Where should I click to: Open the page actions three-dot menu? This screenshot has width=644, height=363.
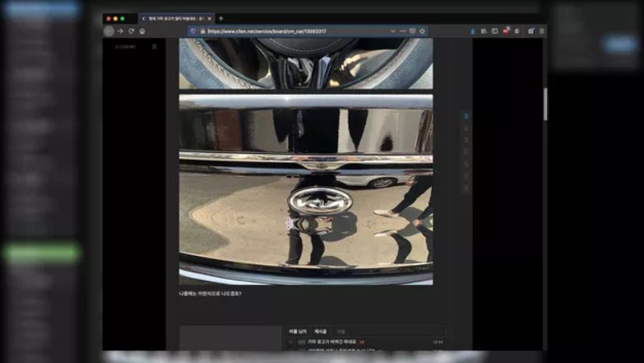pos(403,31)
